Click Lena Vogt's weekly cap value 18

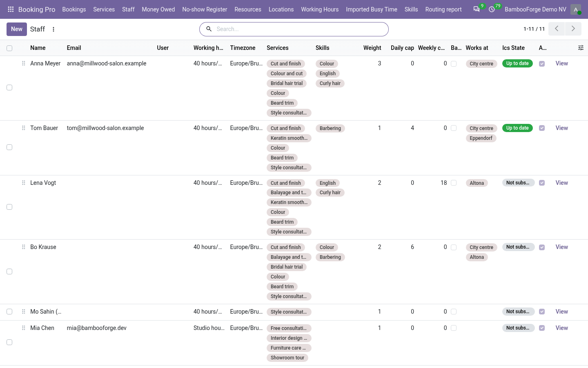[x=444, y=183]
